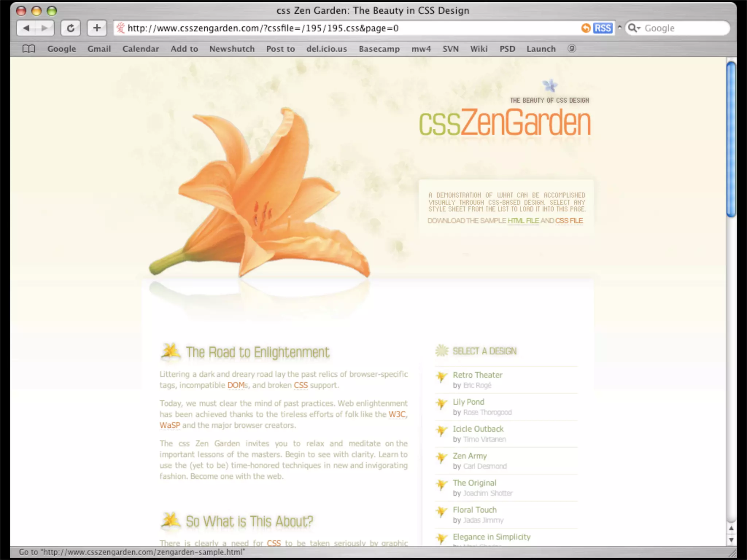The height and width of the screenshot is (560, 747).
Task: Open the PSD bookmark
Action: tap(507, 48)
